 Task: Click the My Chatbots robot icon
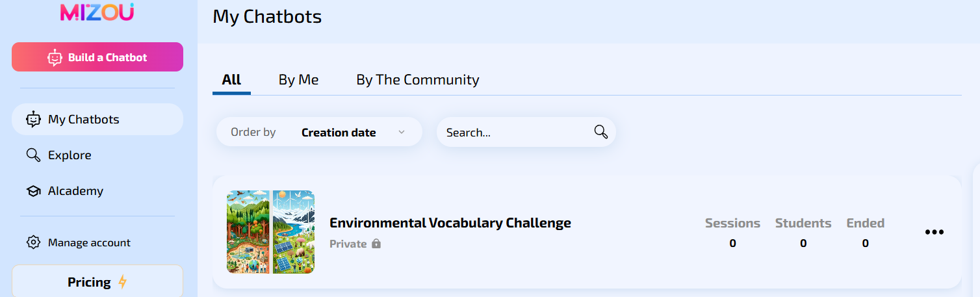(x=33, y=119)
